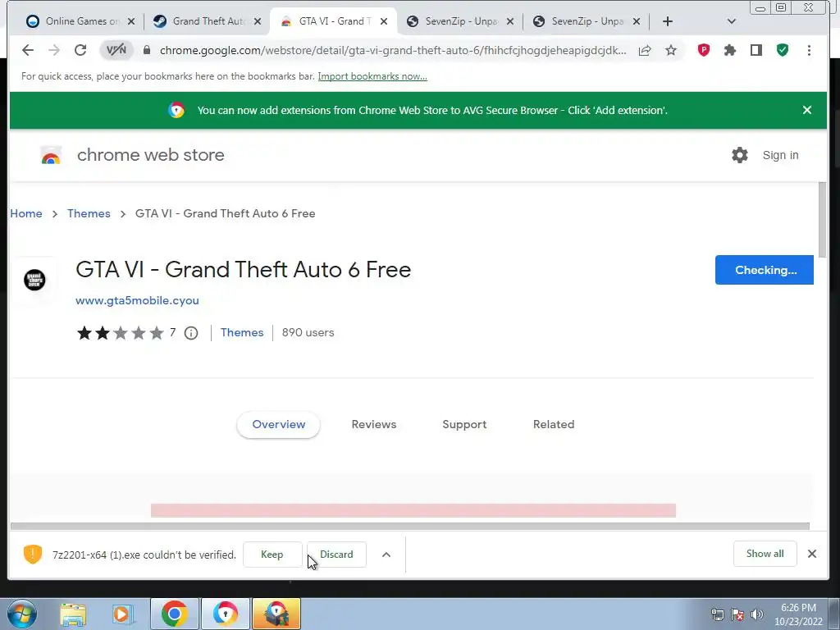Open a new tab with plus button
This screenshot has height=630, width=840.
tap(668, 21)
